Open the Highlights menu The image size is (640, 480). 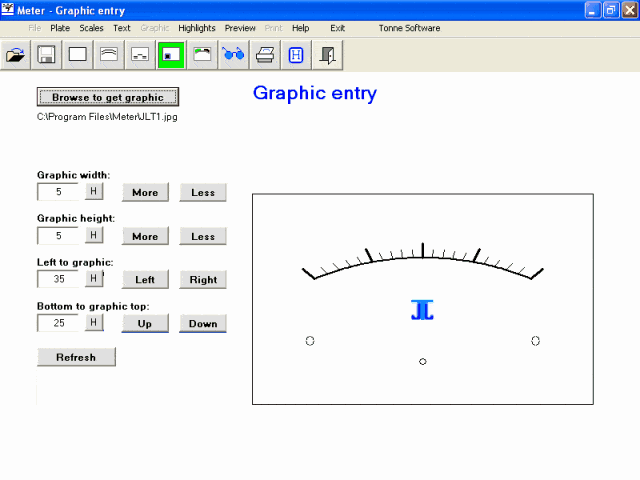(x=197, y=28)
